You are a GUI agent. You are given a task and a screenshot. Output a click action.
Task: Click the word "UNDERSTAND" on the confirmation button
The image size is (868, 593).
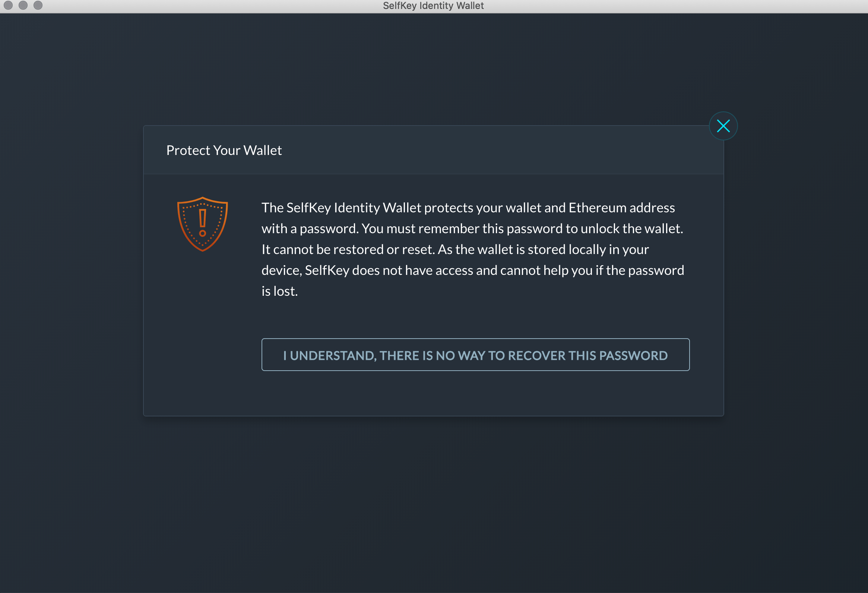click(x=333, y=355)
